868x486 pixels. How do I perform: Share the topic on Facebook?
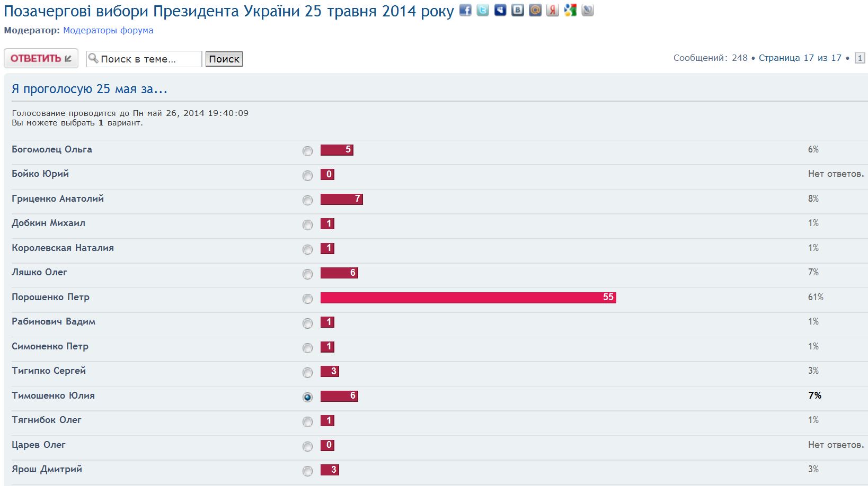465,10
